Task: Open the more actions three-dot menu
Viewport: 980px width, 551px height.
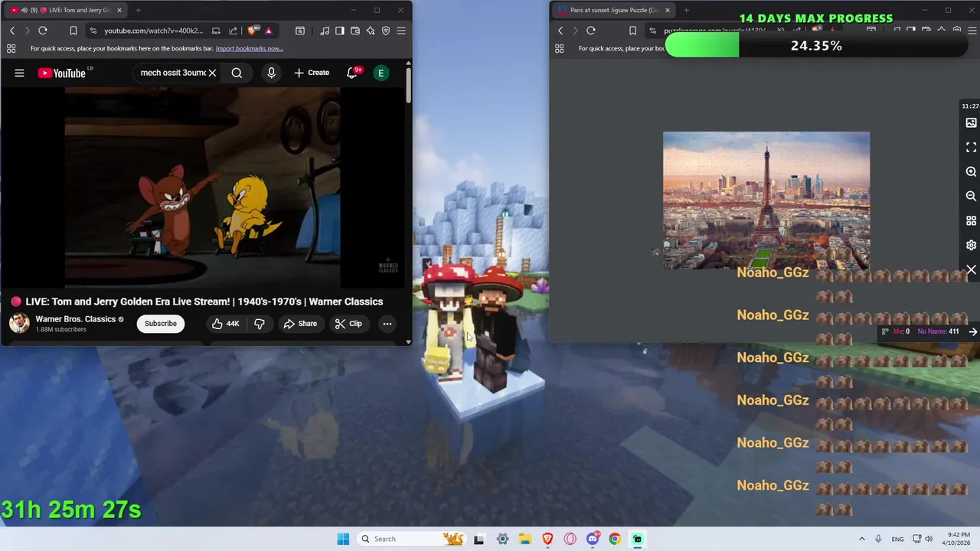Action: coord(387,324)
